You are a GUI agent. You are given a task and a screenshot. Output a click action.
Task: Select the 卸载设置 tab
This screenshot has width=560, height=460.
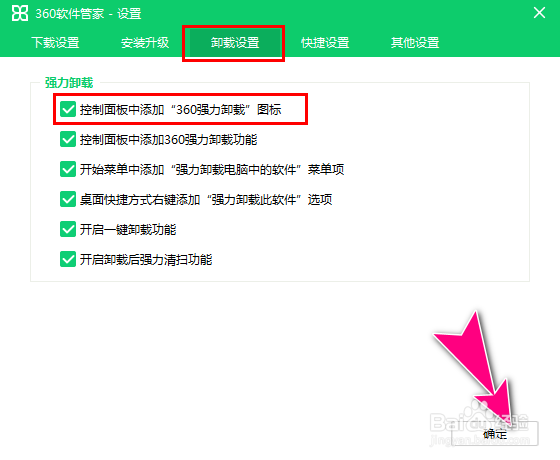(x=235, y=43)
